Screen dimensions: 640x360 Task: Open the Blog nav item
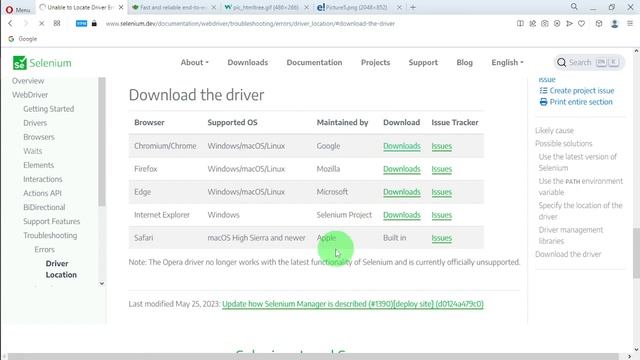(464, 62)
